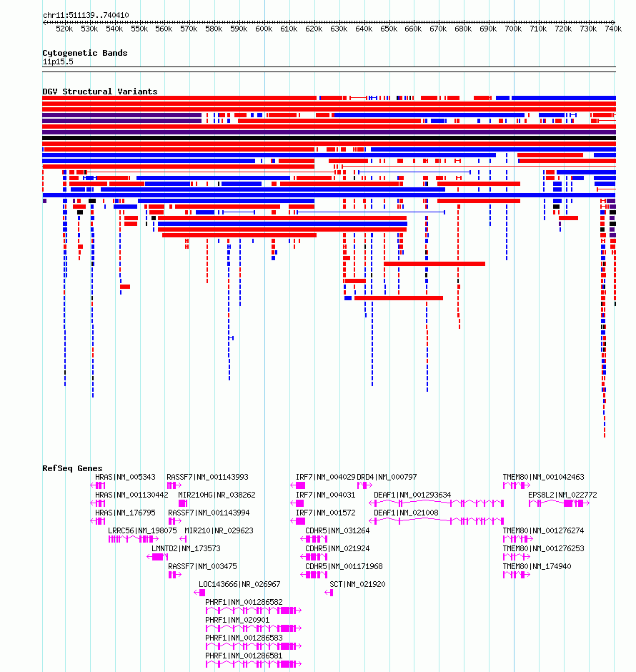Open DRD4|NM_000797 gene label
This screenshot has width=636, height=672.
387,477
